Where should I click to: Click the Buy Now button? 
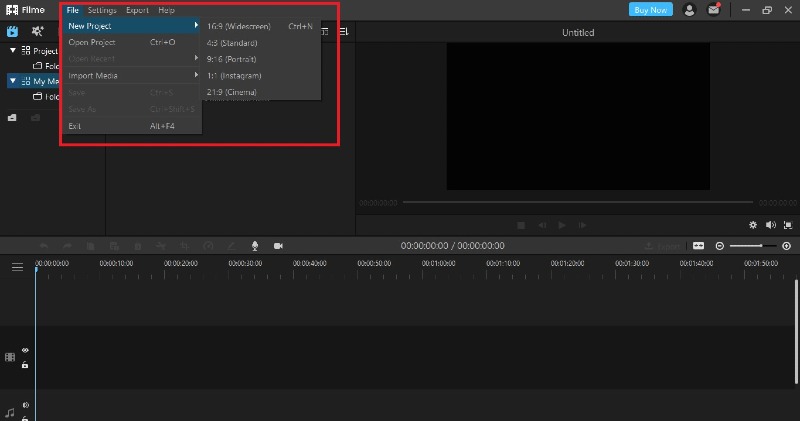click(651, 10)
